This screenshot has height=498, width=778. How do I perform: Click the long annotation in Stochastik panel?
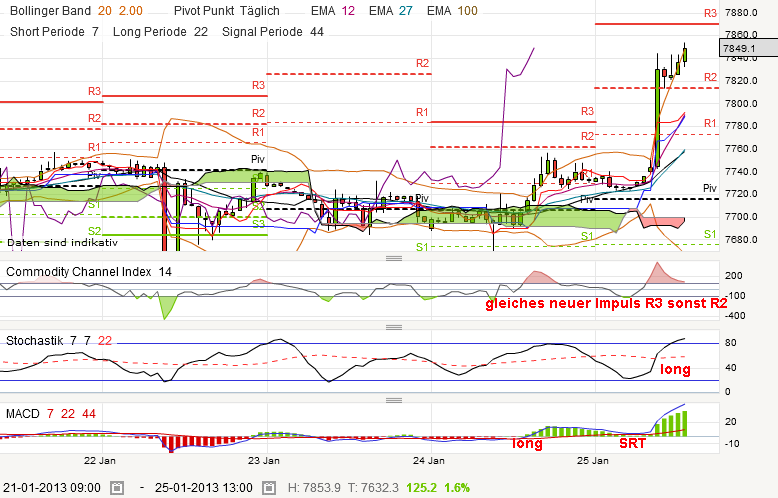675,369
